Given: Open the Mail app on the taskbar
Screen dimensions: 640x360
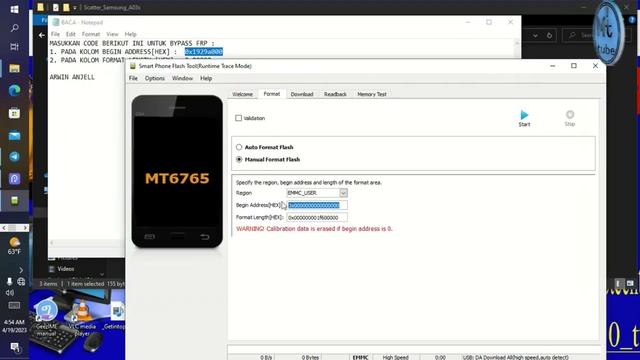Looking at the screenshot, I should coord(14,135).
